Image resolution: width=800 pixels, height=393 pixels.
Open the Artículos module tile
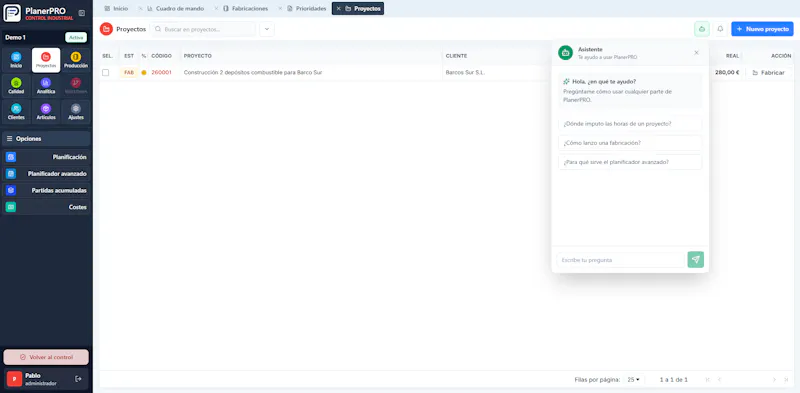pos(46,112)
